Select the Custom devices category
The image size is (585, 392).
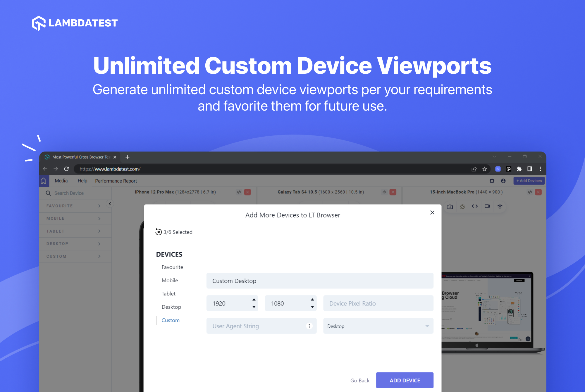[x=171, y=320]
